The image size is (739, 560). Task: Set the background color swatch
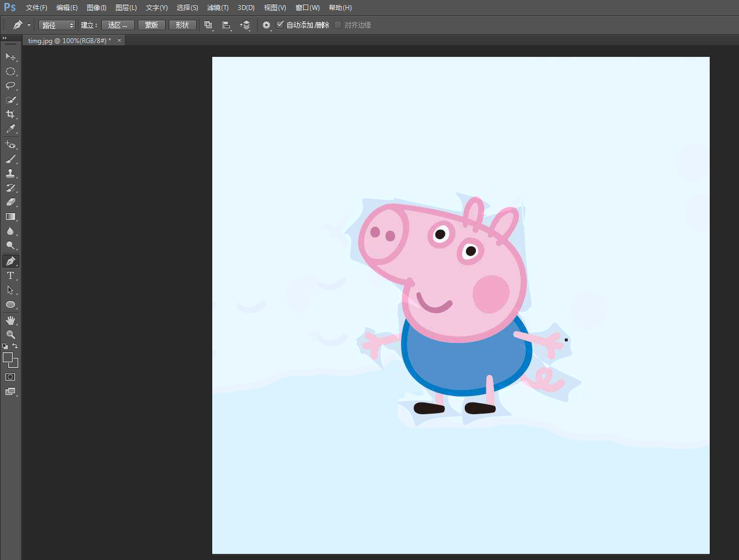pyautogui.click(x=15, y=364)
